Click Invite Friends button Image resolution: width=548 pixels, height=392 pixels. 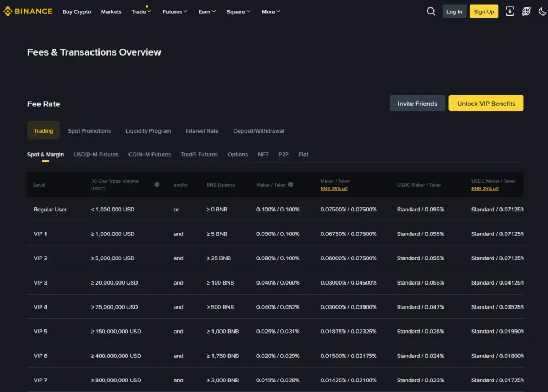pyautogui.click(x=417, y=103)
